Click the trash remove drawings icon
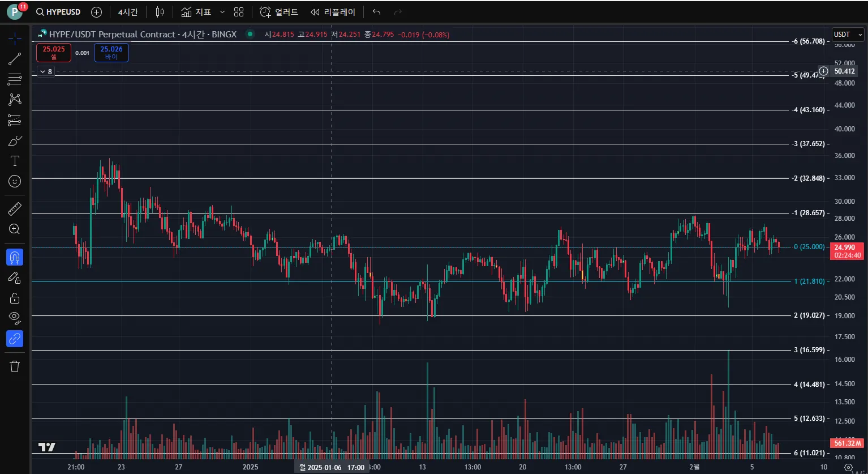Viewport: 868px width, 474px height. (15, 366)
